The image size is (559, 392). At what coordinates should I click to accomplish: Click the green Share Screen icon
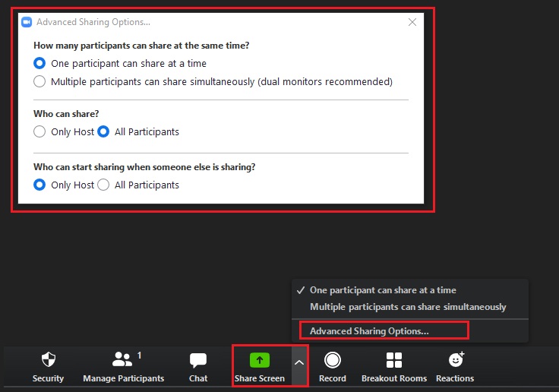pyautogui.click(x=260, y=360)
